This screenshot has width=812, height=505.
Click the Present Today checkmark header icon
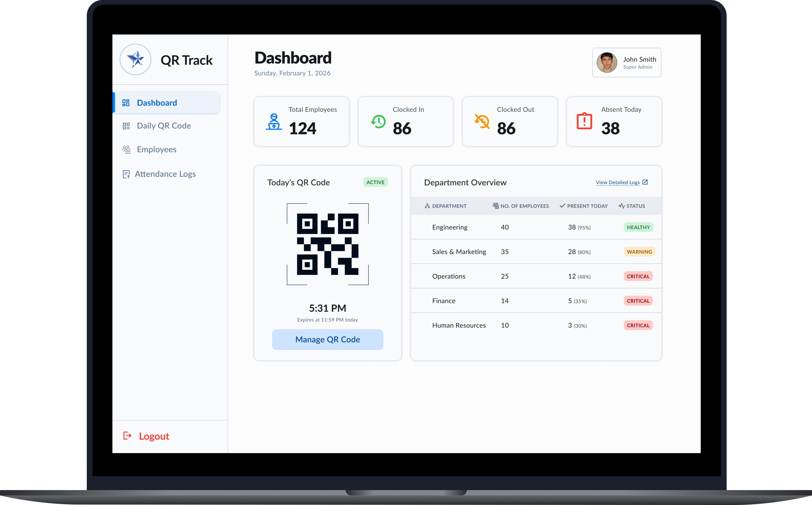[x=562, y=206]
